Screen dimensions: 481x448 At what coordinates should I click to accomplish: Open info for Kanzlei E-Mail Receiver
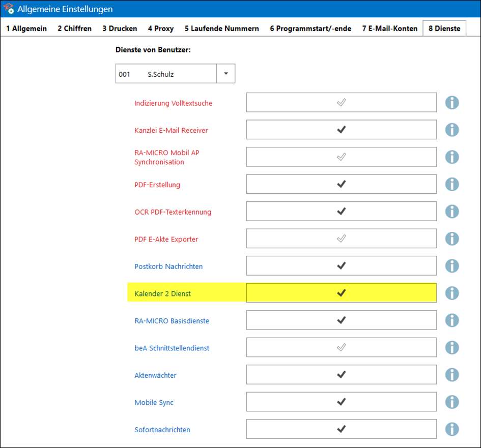coord(452,130)
